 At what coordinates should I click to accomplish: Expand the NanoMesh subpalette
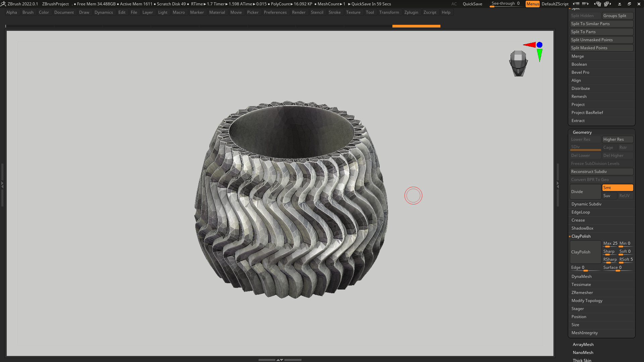tap(583, 353)
